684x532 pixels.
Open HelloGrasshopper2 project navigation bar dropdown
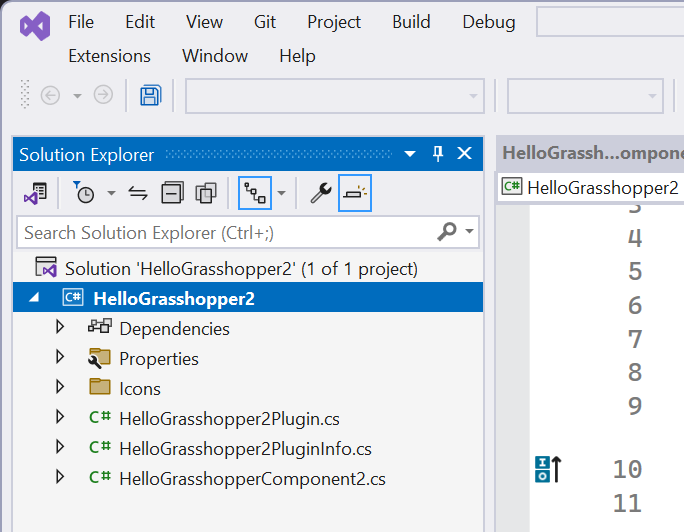coord(591,188)
